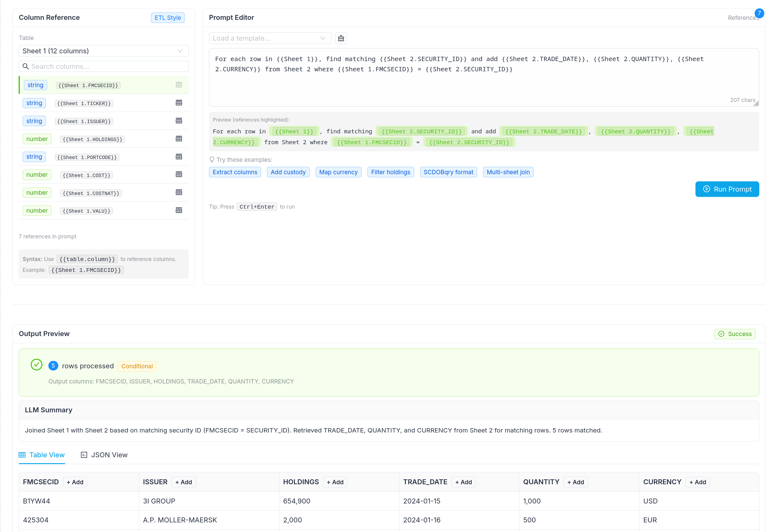Click the search magnifier icon in column search
The width and height of the screenshot is (777, 532).
[x=26, y=66]
